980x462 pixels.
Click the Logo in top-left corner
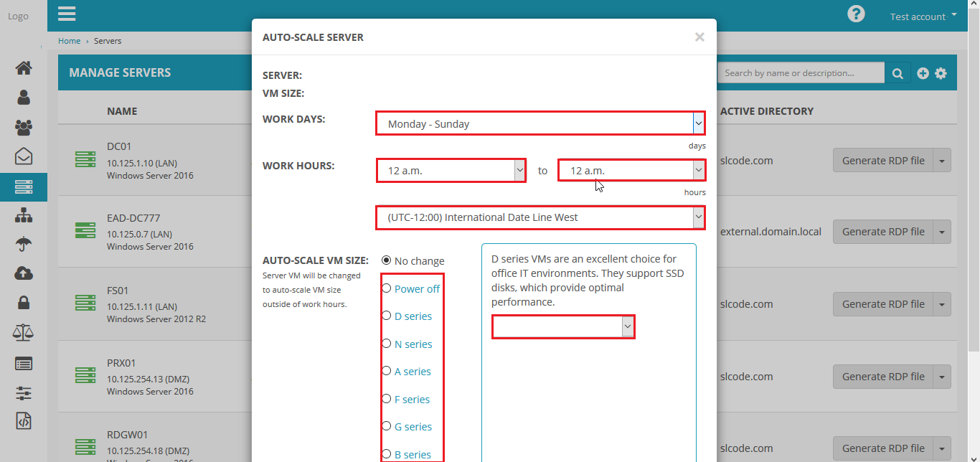point(18,16)
